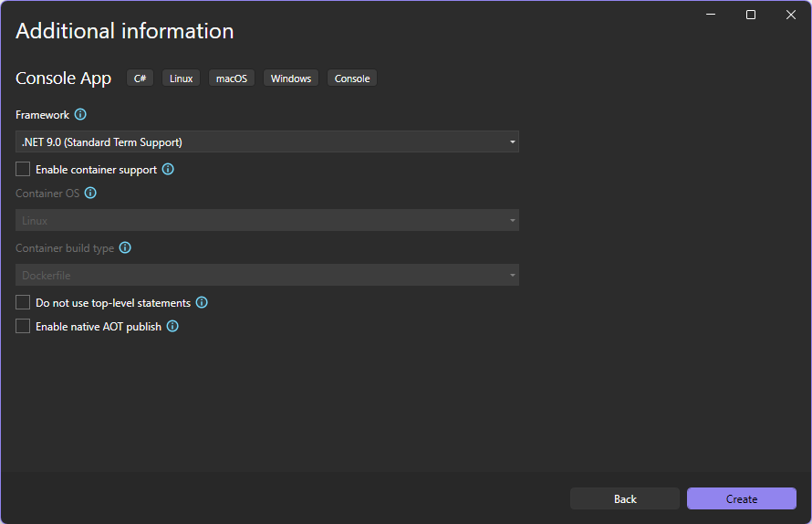Click the Console tag
Screen dimensions: 812x524
[x=352, y=79]
